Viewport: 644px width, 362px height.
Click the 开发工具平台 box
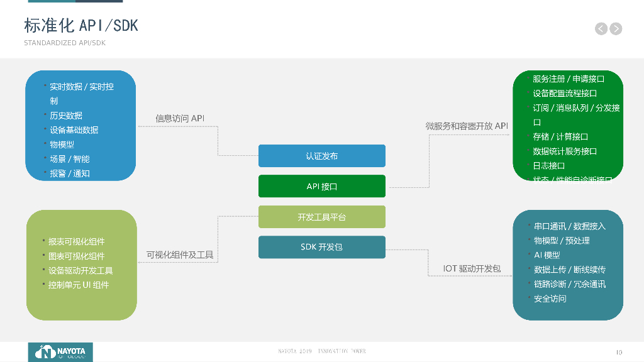(x=321, y=216)
